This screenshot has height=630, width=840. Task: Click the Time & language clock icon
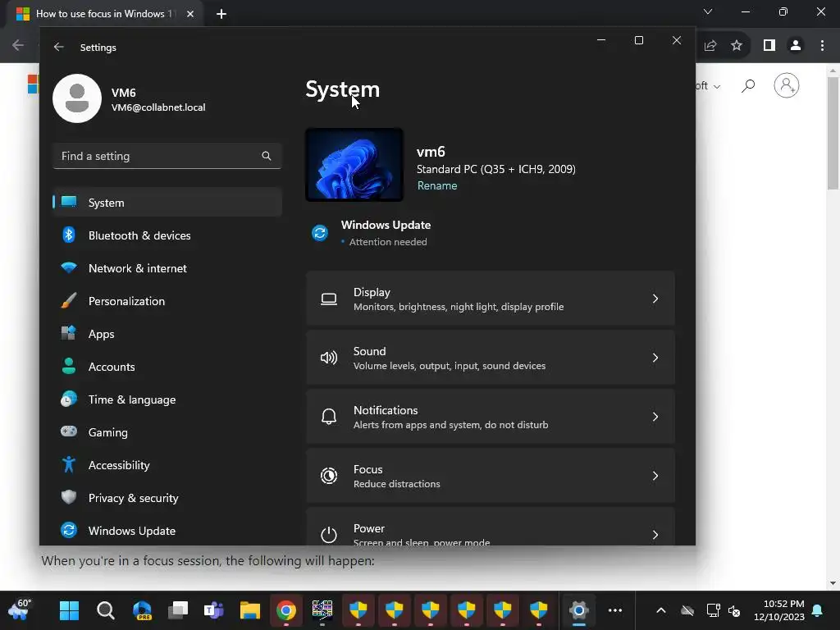69,399
